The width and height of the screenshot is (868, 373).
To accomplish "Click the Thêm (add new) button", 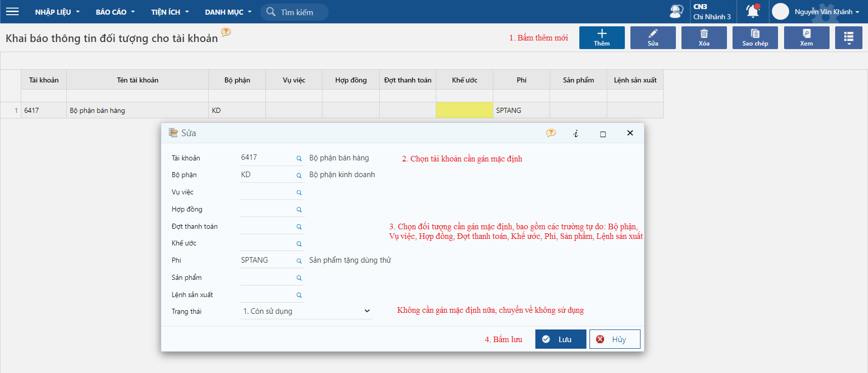I will 602,38.
